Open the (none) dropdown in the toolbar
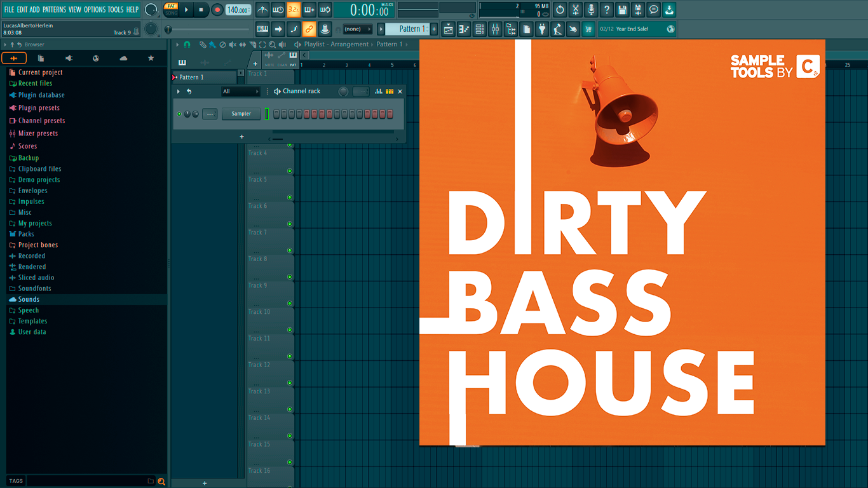The image size is (868, 488). click(x=357, y=29)
